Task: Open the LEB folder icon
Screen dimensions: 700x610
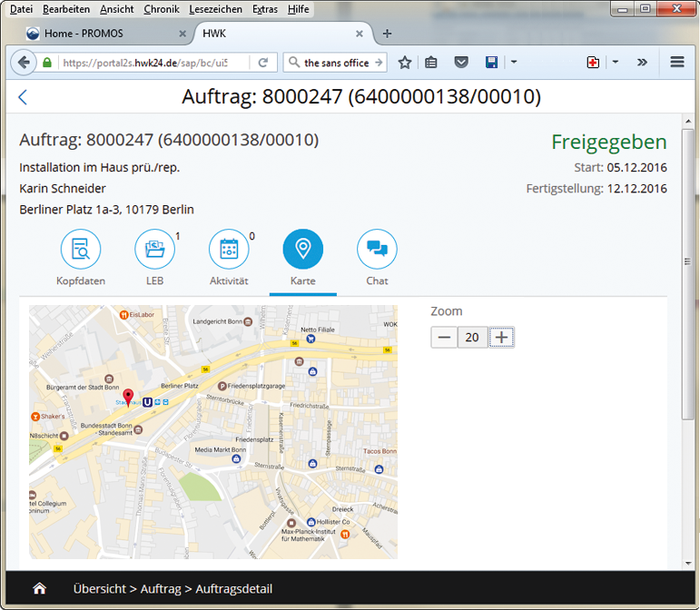Action: pos(155,250)
